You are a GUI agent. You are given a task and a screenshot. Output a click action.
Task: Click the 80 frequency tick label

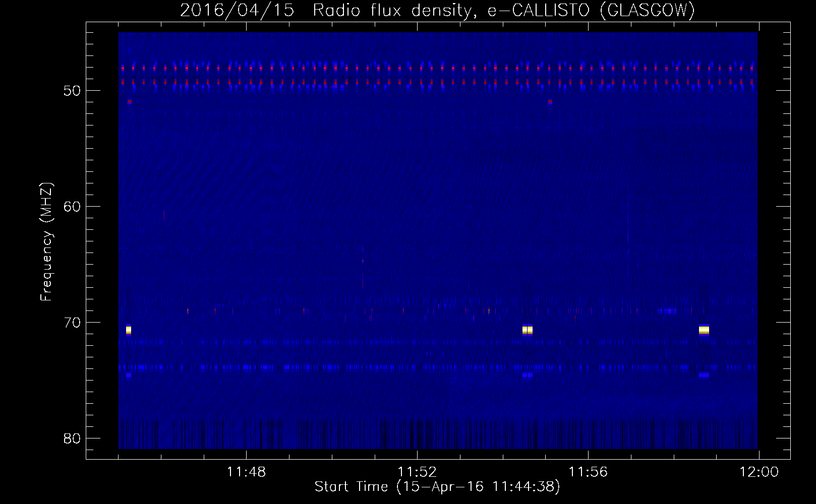pyautogui.click(x=73, y=438)
